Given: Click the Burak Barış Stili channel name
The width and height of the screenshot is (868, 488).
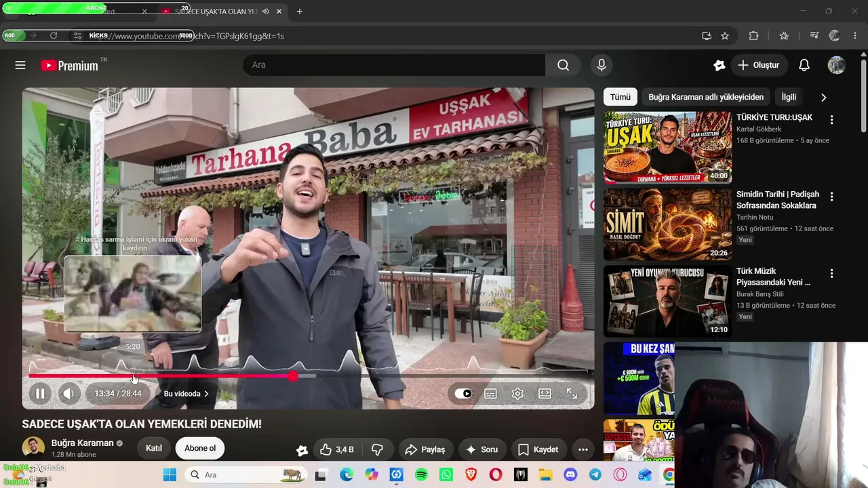Looking at the screenshot, I should click(x=759, y=293).
